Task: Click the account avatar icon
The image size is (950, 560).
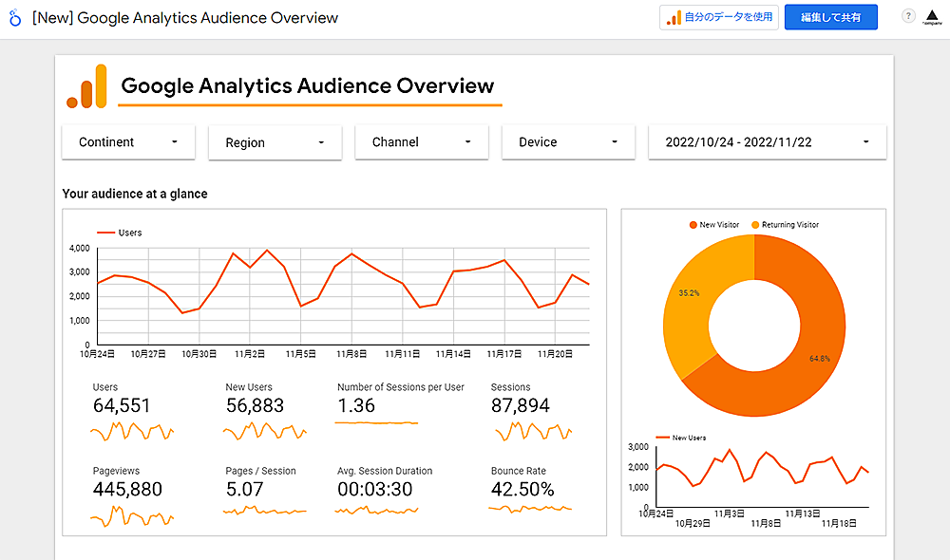Action: (932, 18)
